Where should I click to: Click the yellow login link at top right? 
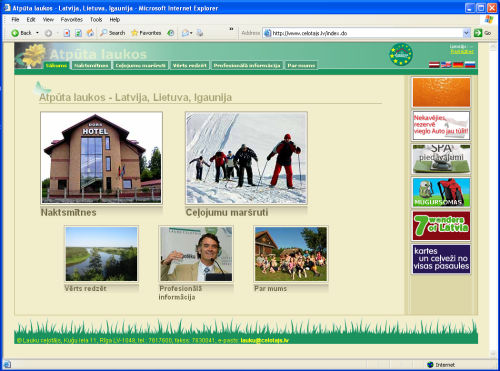[462, 51]
